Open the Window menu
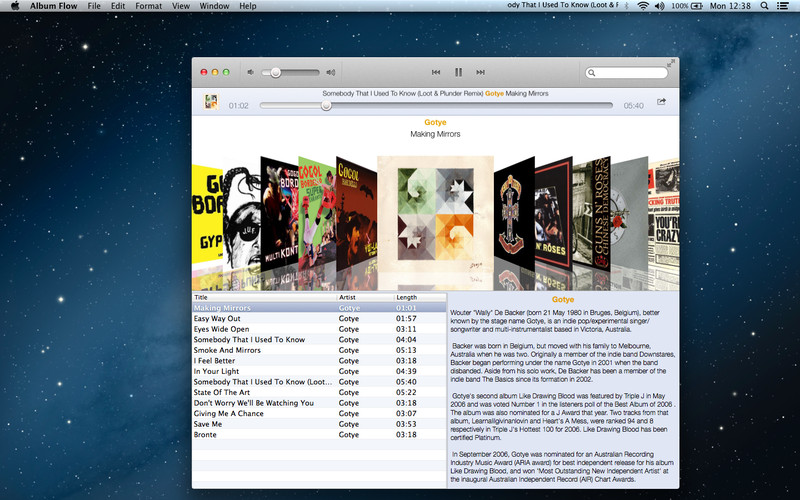Image resolution: width=800 pixels, height=500 pixels. tap(214, 6)
